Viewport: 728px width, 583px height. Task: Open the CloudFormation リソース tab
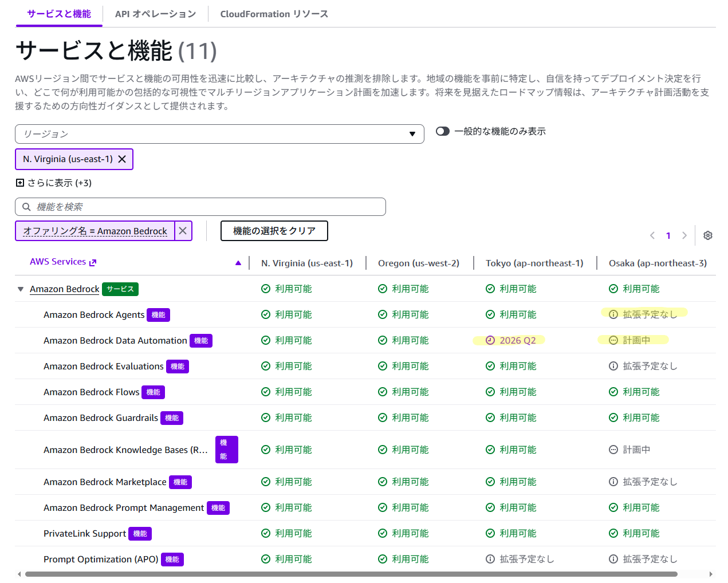point(274,14)
